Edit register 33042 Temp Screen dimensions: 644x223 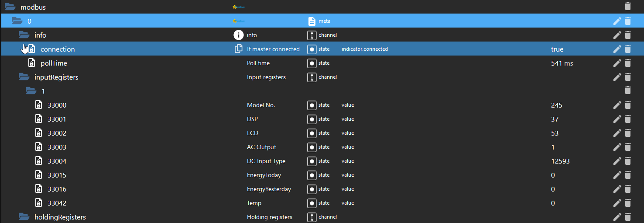pyautogui.click(x=617, y=202)
